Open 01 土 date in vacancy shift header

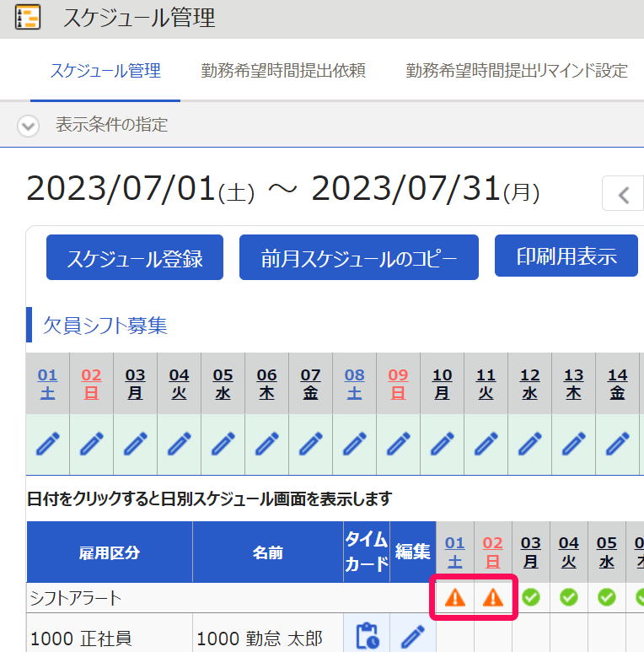click(x=47, y=384)
